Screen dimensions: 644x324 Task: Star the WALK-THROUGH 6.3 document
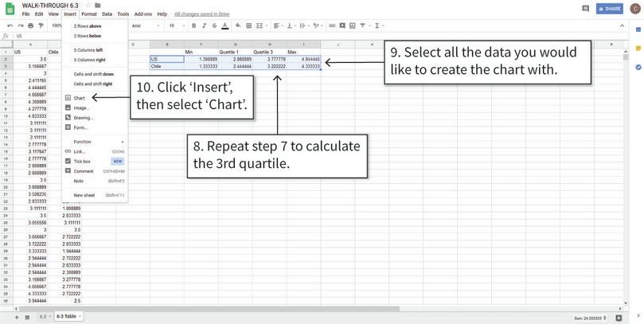[88, 5]
